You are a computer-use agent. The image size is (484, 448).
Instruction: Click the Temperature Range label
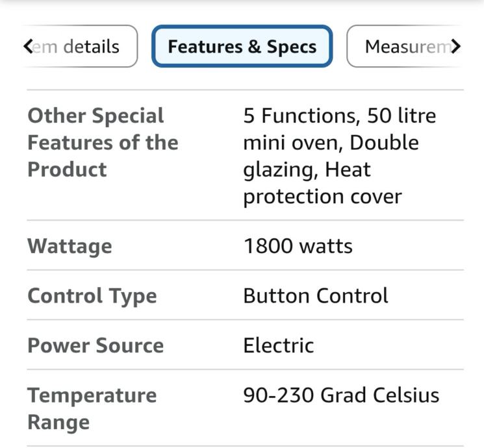(92, 409)
